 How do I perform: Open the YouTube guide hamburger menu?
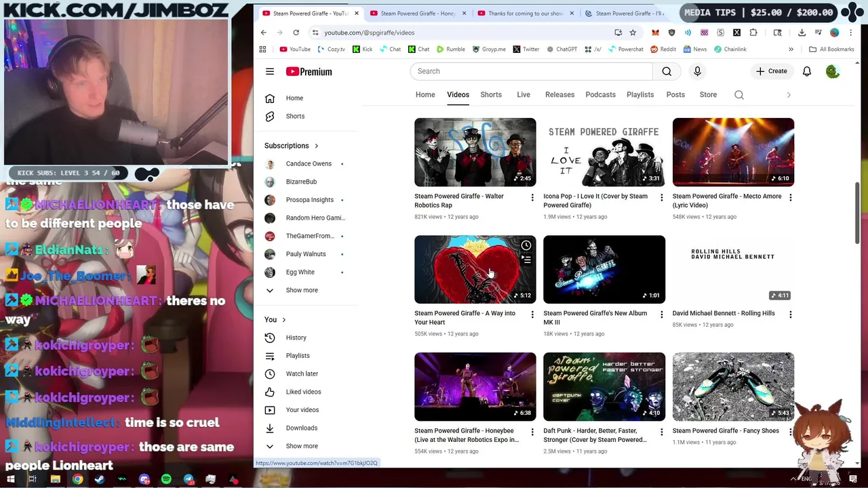pyautogui.click(x=270, y=71)
